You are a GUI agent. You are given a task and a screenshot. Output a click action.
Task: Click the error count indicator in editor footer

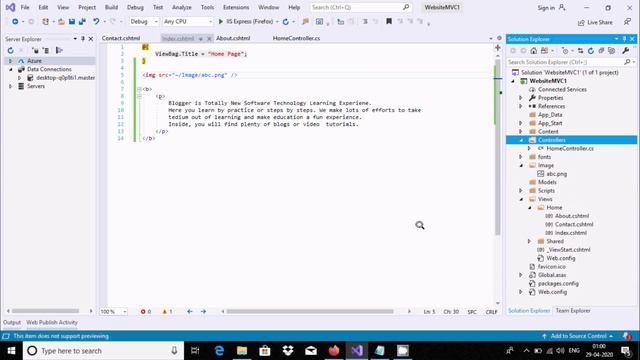(146, 311)
